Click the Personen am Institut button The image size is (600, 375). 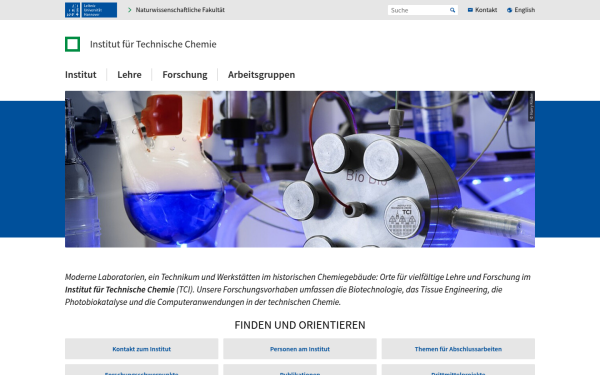[x=300, y=349]
